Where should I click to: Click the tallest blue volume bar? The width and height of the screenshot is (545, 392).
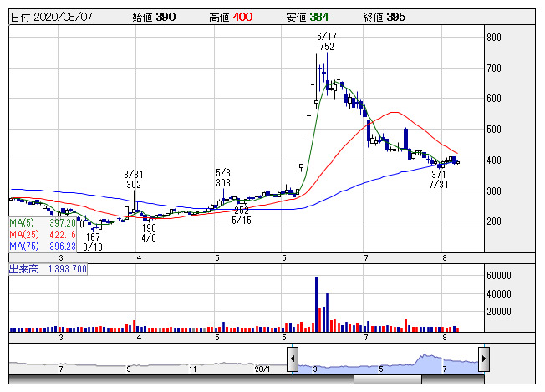[317, 304]
